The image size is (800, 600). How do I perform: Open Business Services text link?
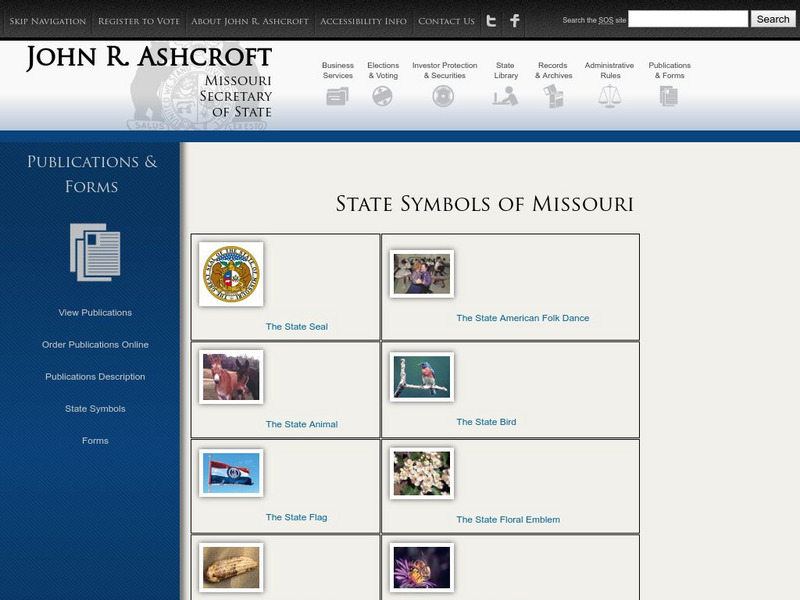click(x=338, y=70)
